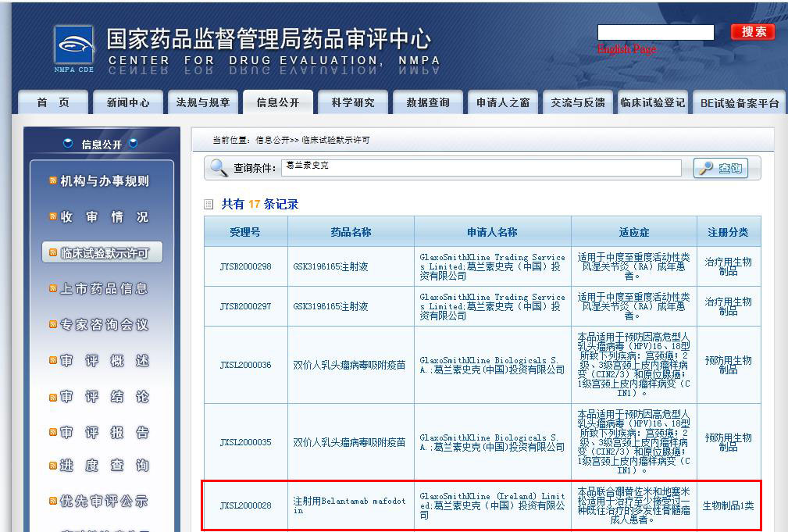This screenshot has width=788, height=532.
Task: Open record JXSL2000028 in the table
Action: 245,505
